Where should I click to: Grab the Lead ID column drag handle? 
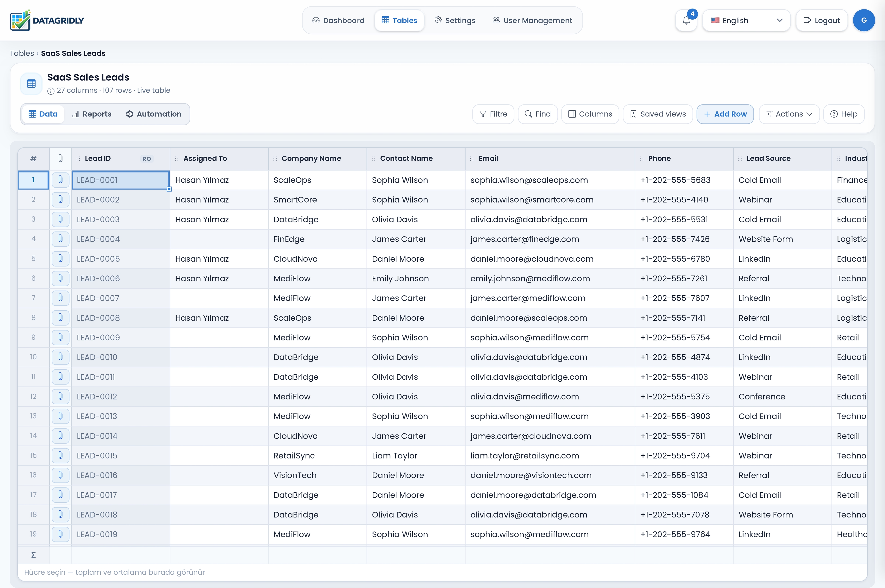tap(78, 159)
